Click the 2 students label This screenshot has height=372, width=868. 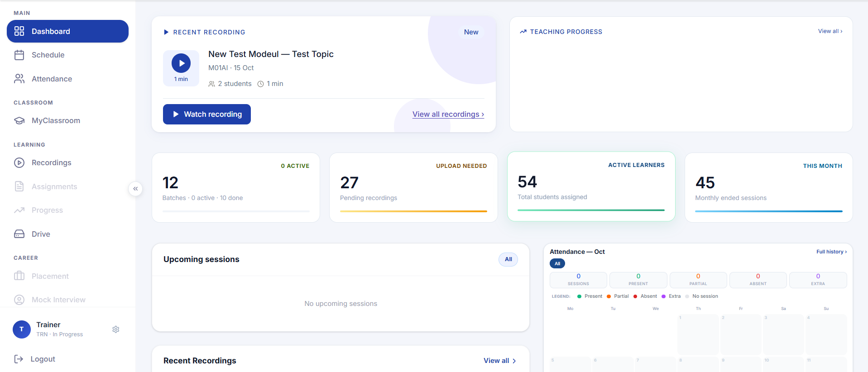[230, 84]
